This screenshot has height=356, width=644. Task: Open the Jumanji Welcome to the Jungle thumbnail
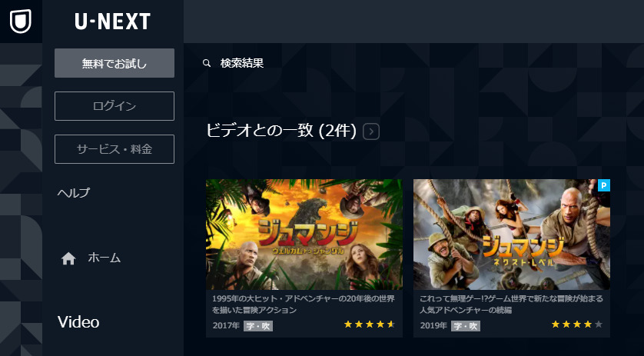(304, 235)
